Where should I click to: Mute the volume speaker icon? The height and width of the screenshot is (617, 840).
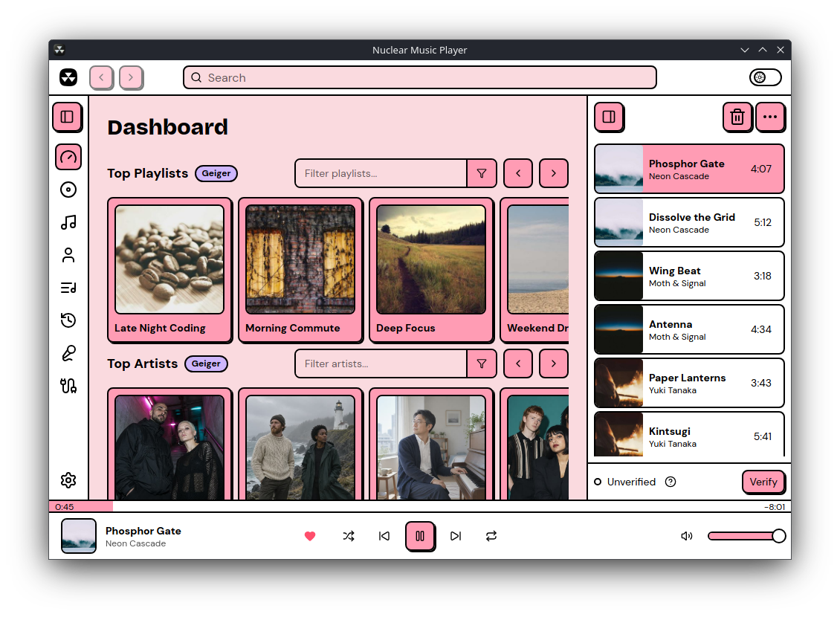pyautogui.click(x=686, y=536)
